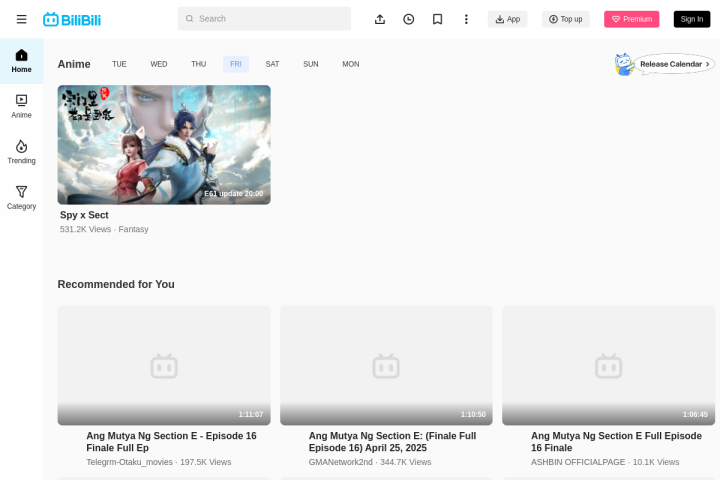
Task: Switch to the TUE tab
Action: click(x=119, y=64)
